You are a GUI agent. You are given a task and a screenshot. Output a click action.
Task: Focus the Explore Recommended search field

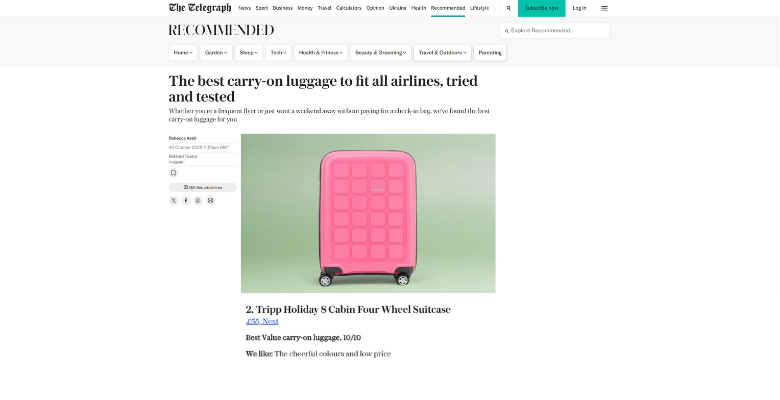(x=556, y=30)
